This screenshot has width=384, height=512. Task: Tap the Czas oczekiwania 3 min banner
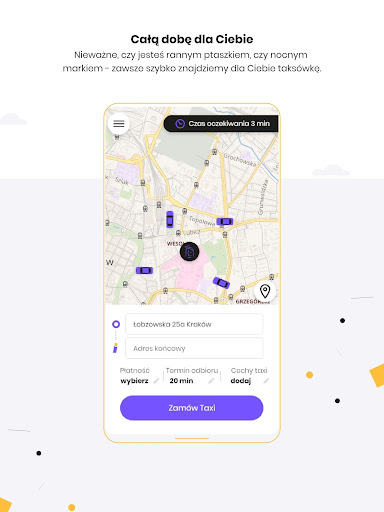221,124
